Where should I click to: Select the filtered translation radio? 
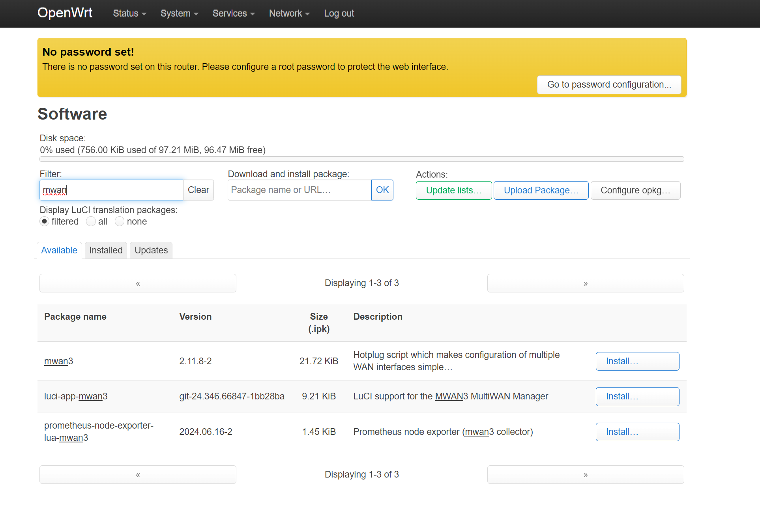[45, 221]
